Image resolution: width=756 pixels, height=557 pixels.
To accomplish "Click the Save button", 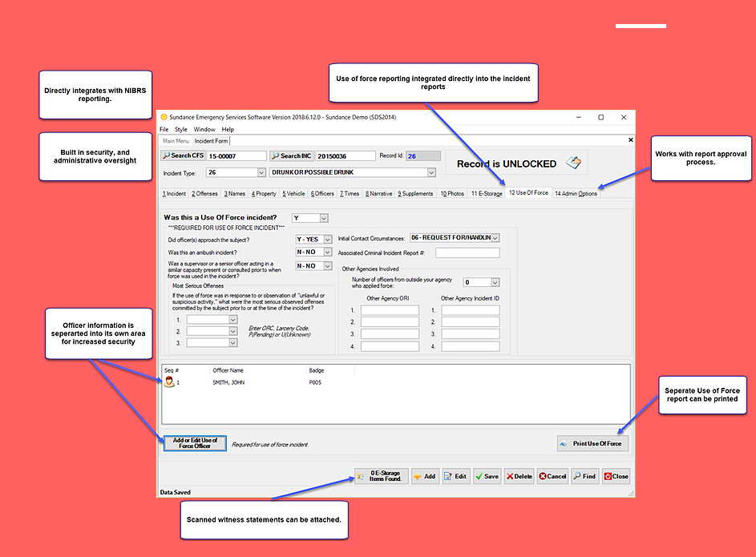I will 487,477.
